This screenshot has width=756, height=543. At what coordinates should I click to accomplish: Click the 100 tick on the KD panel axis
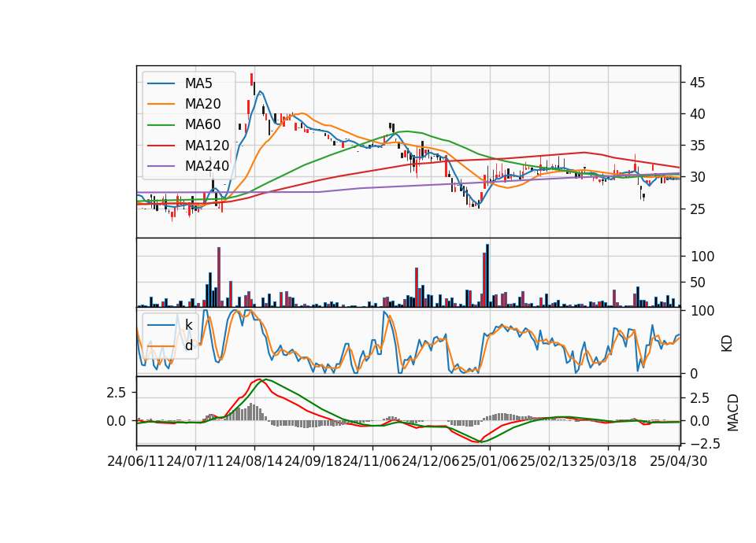click(x=702, y=311)
